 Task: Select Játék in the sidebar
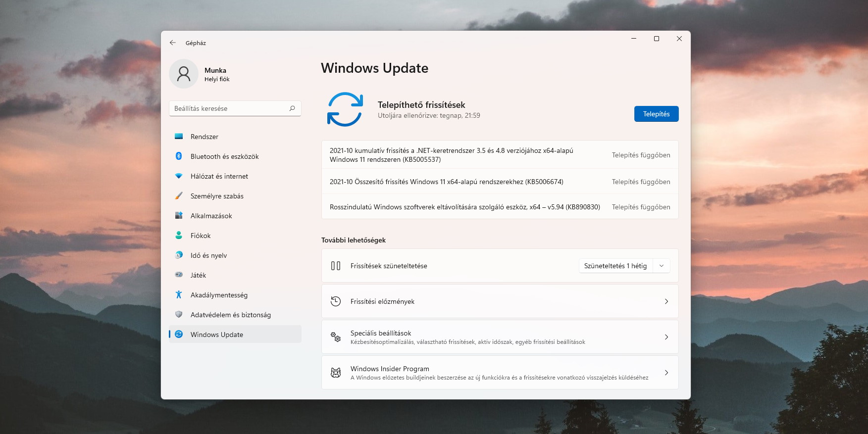click(x=235, y=275)
